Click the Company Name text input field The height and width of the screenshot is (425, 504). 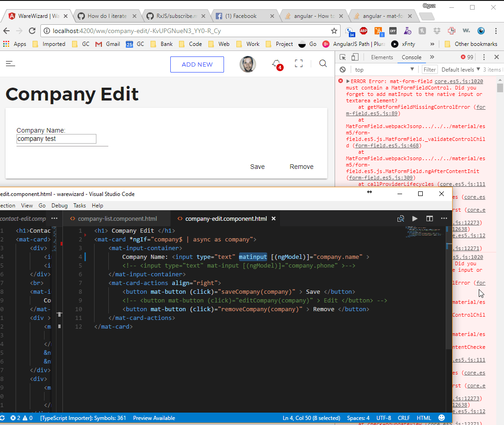tap(56, 139)
